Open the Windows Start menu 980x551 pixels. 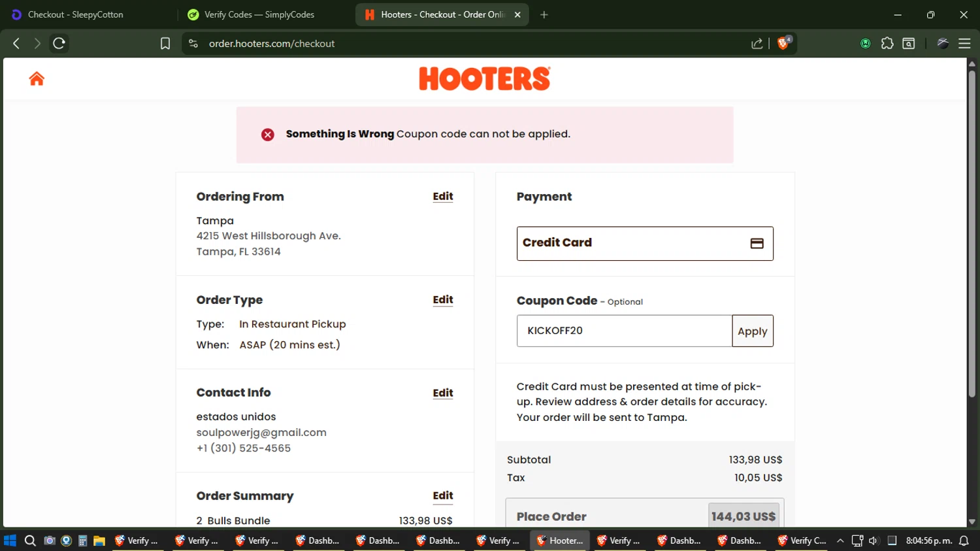click(10, 541)
